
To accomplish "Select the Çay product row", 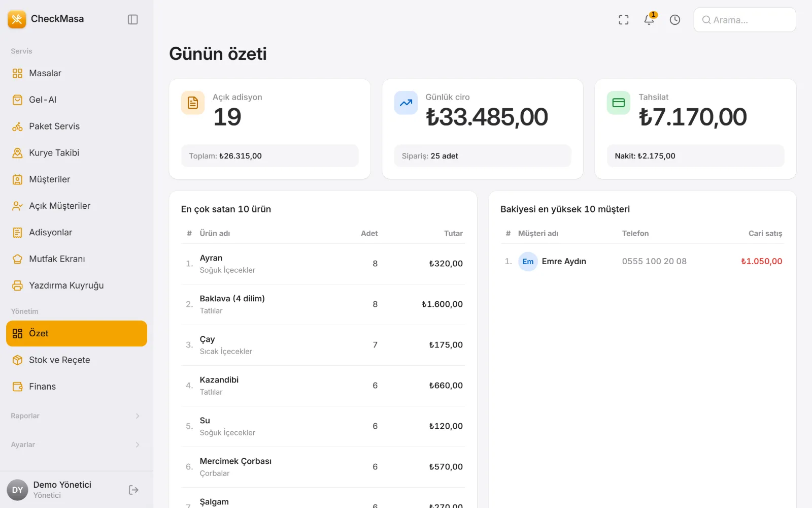I will point(323,345).
